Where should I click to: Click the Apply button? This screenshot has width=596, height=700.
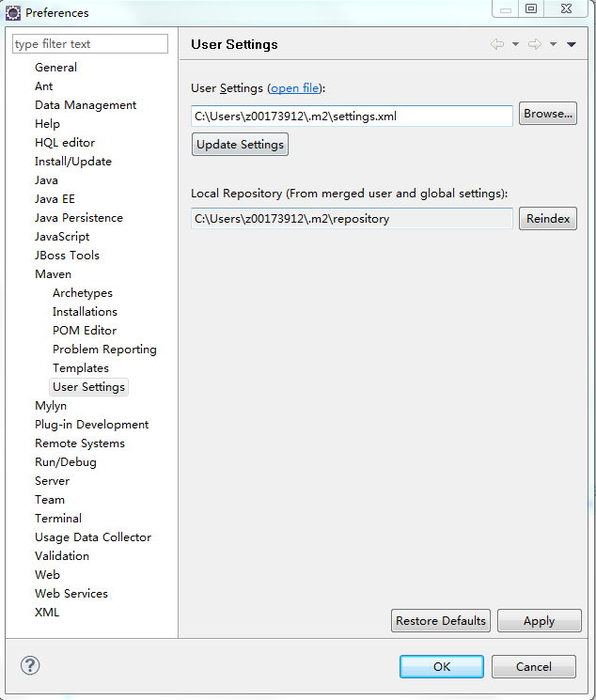(539, 621)
